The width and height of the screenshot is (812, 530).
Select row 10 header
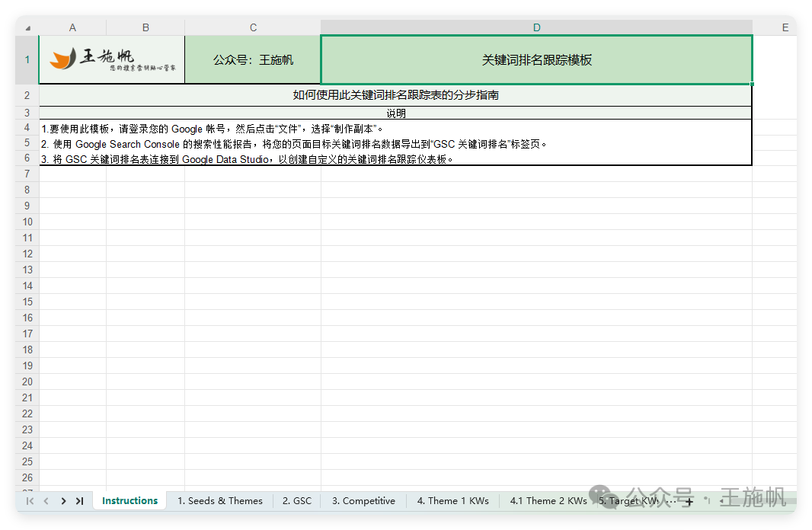click(27, 222)
